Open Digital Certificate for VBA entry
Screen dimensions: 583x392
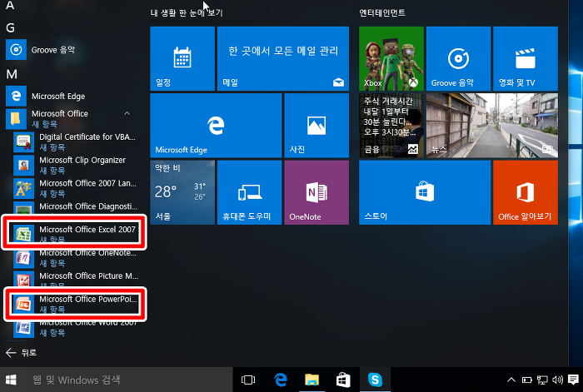[76, 142]
